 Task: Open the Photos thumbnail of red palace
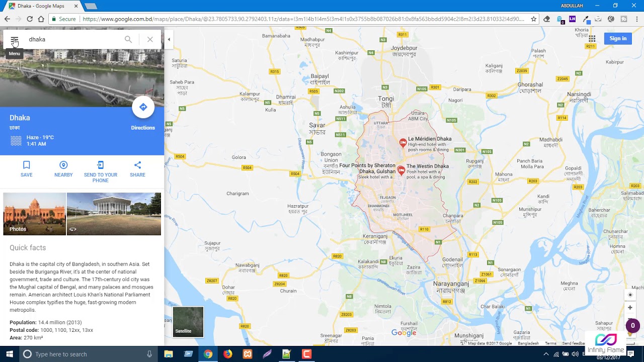[x=35, y=214]
